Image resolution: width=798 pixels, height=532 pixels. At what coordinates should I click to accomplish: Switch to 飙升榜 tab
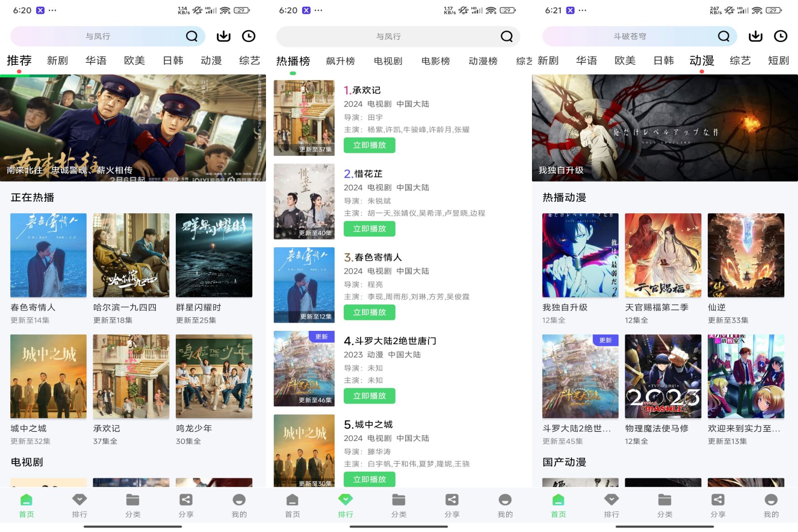pos(340,61)
